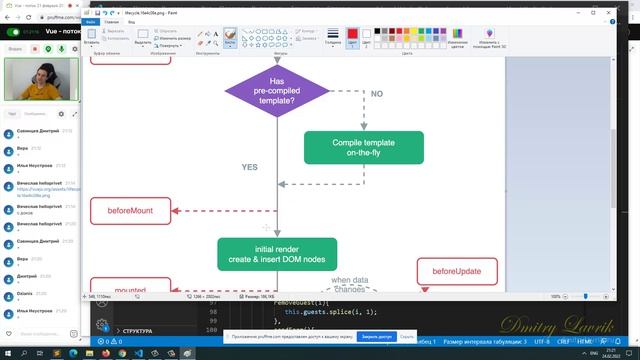Open the Windows Start menu

[x=7, y=353]
